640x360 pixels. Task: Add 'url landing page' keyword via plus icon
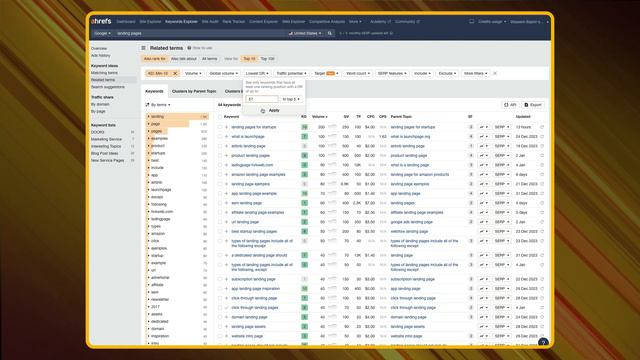(x=227, y=222)
